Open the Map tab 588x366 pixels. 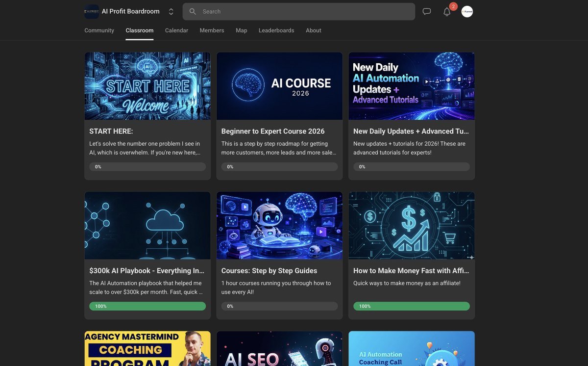[242, 30]
